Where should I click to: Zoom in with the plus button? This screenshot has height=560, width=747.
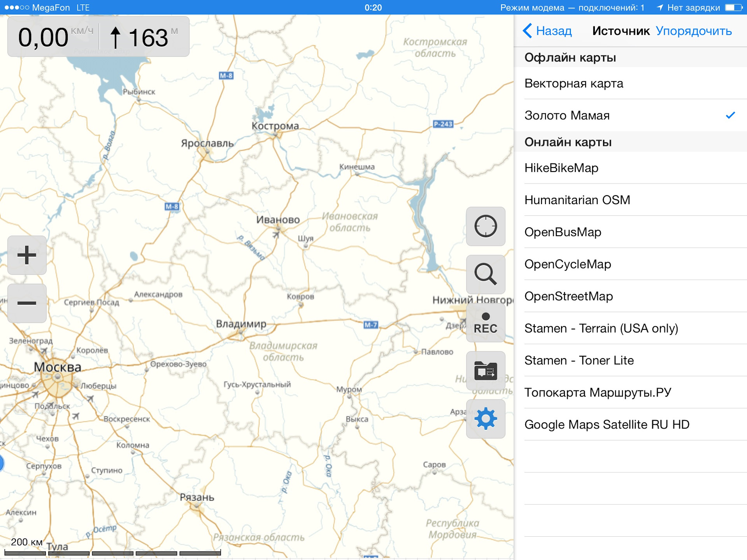[27, 255]
